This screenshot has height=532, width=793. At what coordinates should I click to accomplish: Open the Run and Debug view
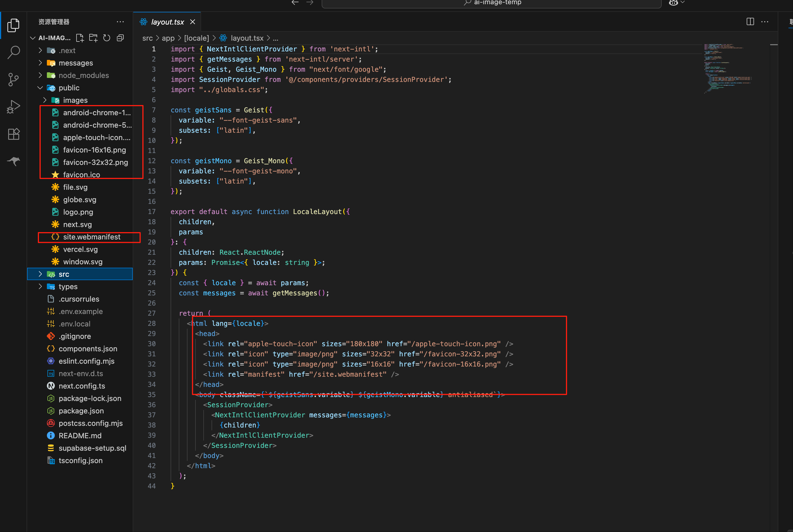(x=13, y=107)
